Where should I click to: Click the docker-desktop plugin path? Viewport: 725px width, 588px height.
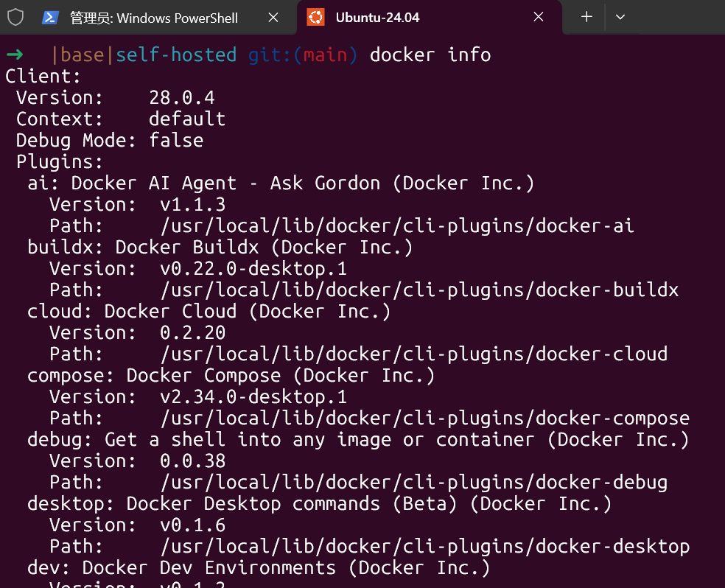[x=424, y=547]
